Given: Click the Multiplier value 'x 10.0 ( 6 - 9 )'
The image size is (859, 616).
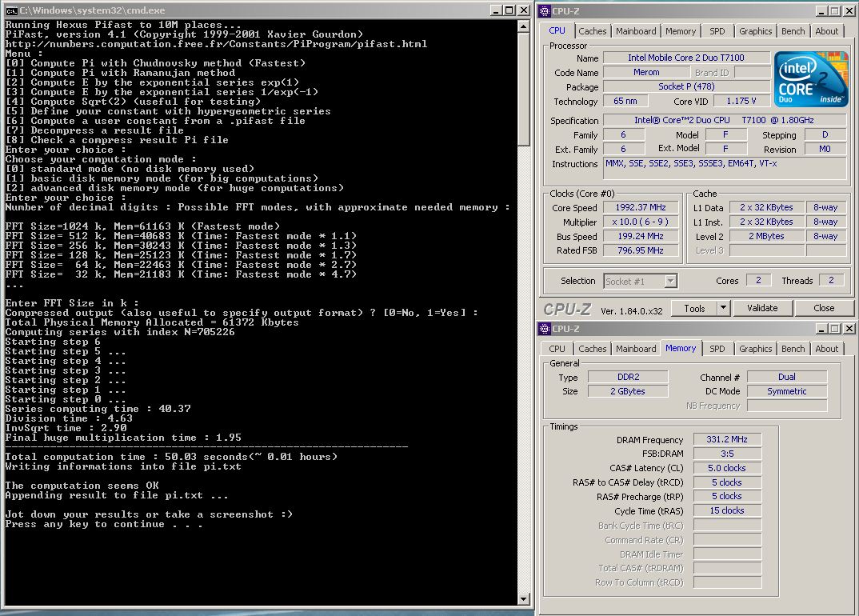Looking at the screenshot, I should click(x=641, y=222).
